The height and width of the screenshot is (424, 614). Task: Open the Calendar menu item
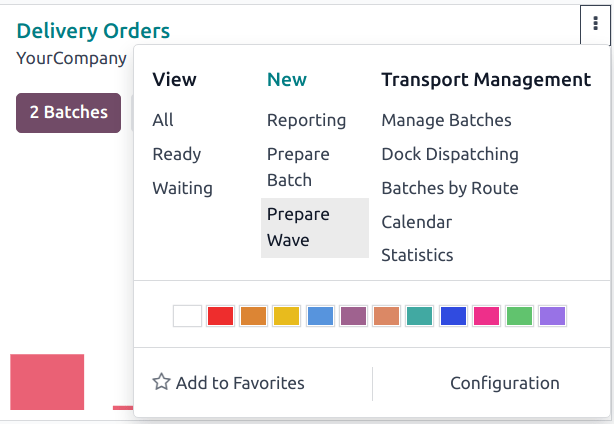(417, 222)
